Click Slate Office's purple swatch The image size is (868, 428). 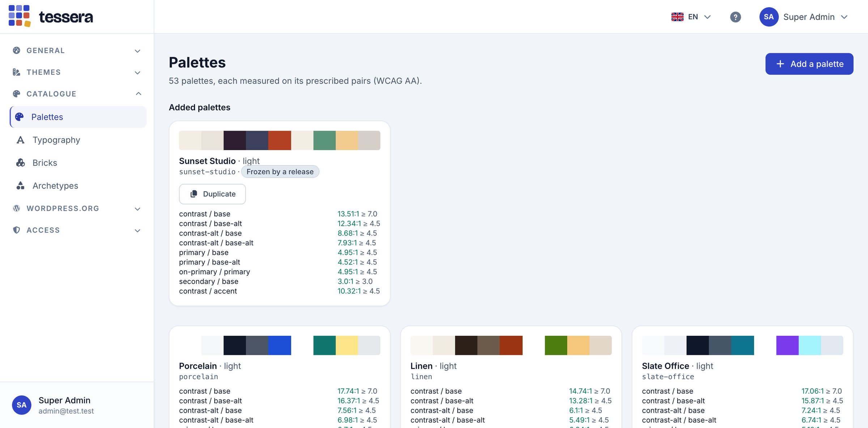pos(787,345)
